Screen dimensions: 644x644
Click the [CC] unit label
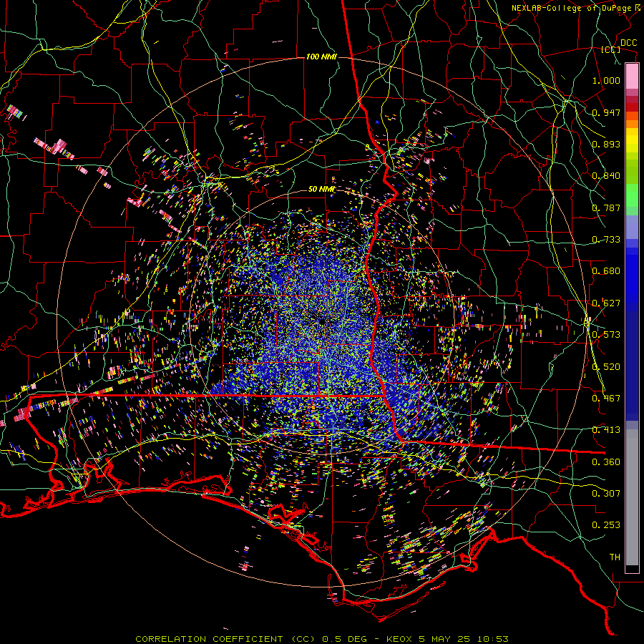611,49
